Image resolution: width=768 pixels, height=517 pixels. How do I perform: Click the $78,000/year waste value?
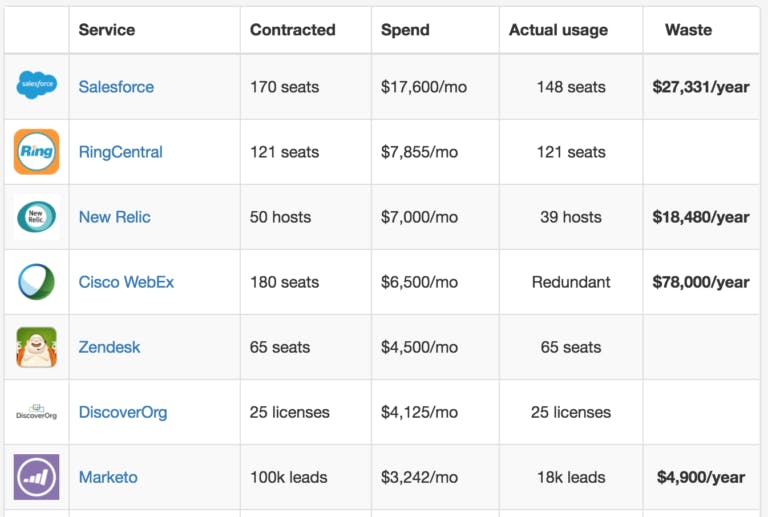[700, 282]
